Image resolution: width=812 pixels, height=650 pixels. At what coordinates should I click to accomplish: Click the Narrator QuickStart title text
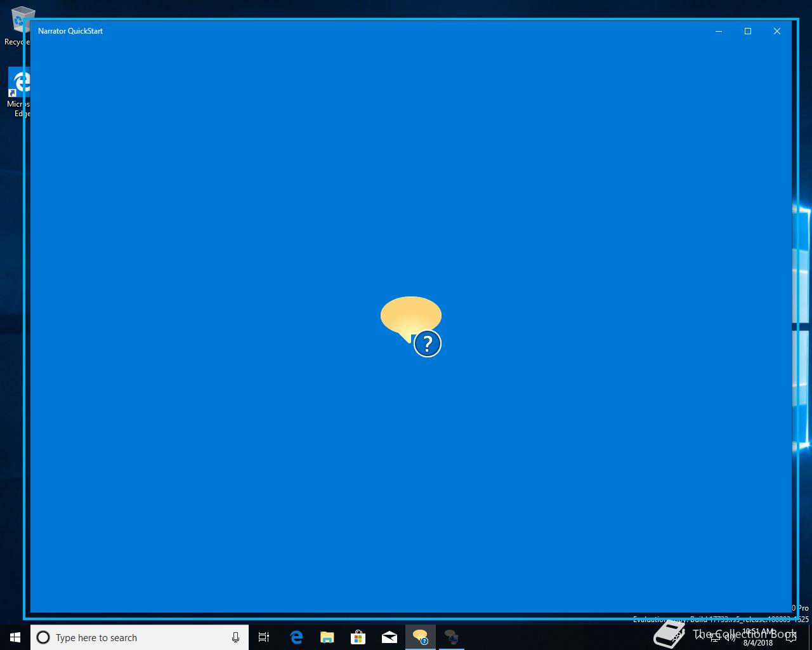tap(70, 31)
